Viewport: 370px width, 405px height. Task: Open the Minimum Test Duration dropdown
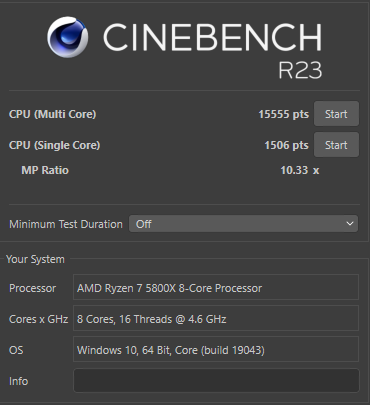click(x=243, y=224)
